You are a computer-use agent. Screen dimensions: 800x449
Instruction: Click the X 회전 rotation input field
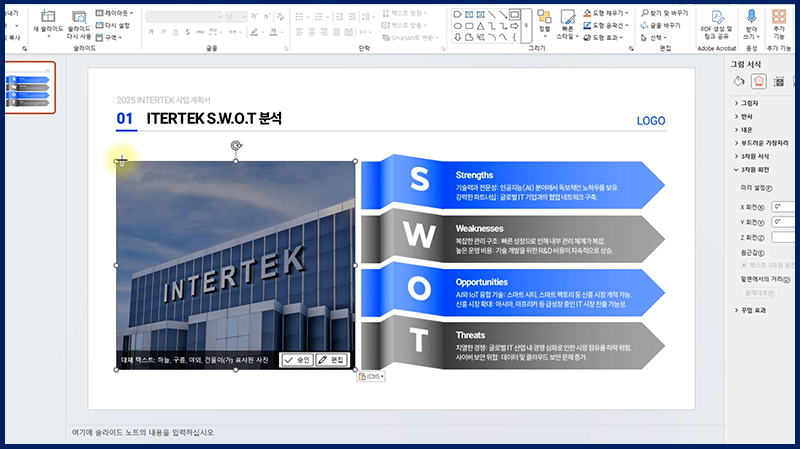[784, 207]
